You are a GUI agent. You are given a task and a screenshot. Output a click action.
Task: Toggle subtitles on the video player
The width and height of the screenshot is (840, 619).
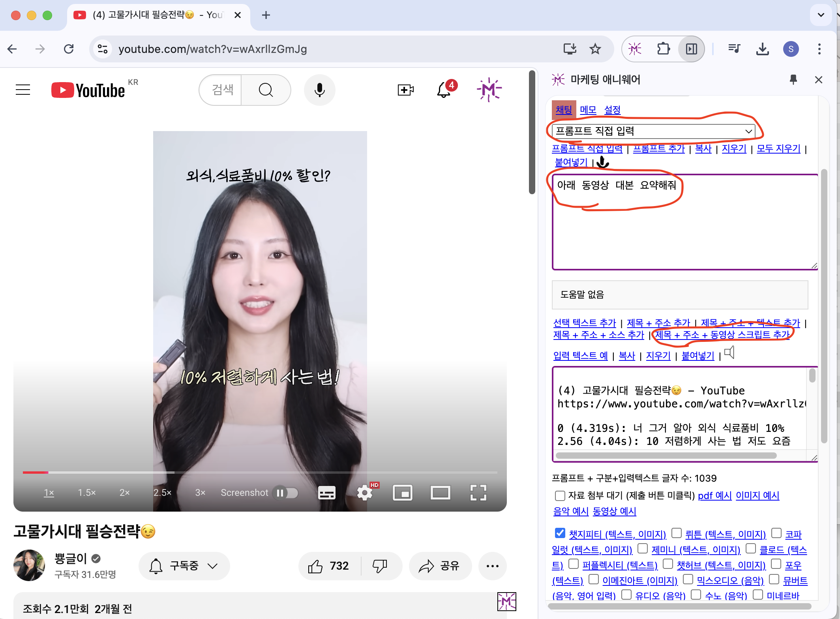tap(327, 493)
